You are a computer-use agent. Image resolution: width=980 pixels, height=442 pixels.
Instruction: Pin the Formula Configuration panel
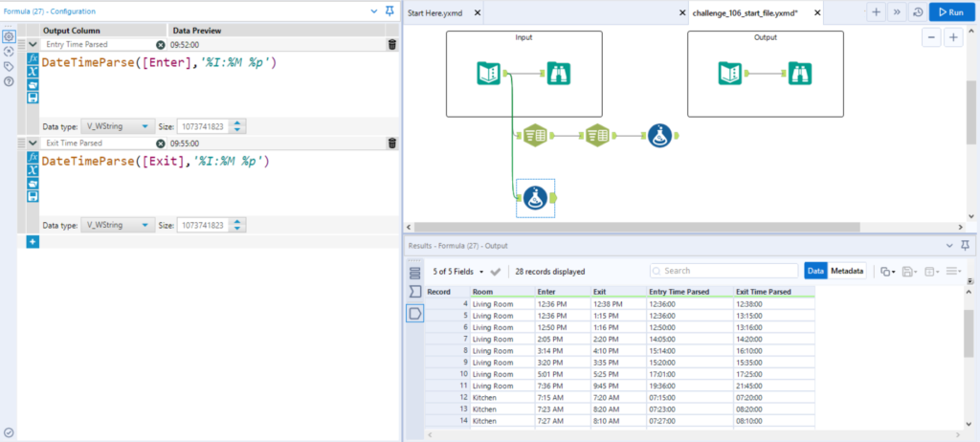(389, 11)
